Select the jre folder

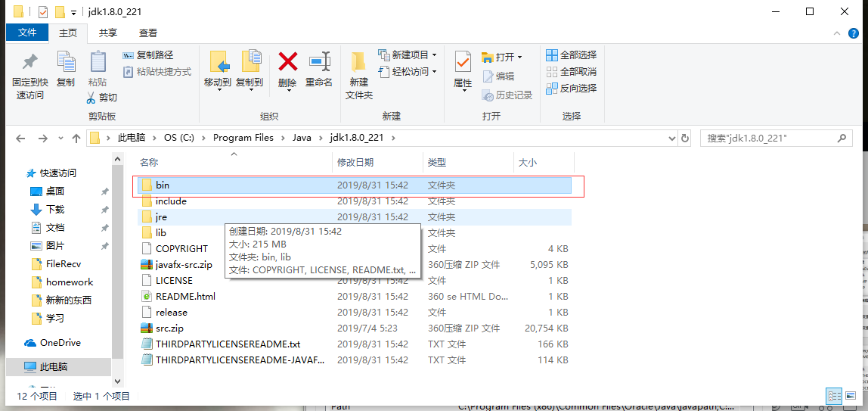coord(355,217)
